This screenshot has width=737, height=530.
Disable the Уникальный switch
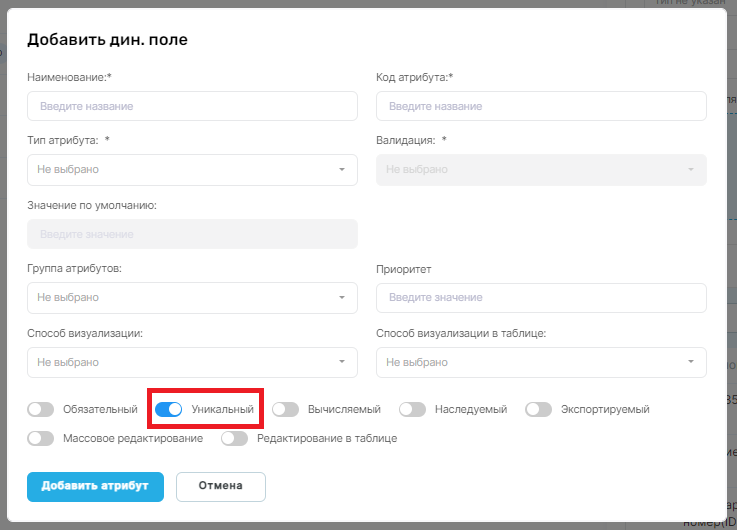point(168,409)
